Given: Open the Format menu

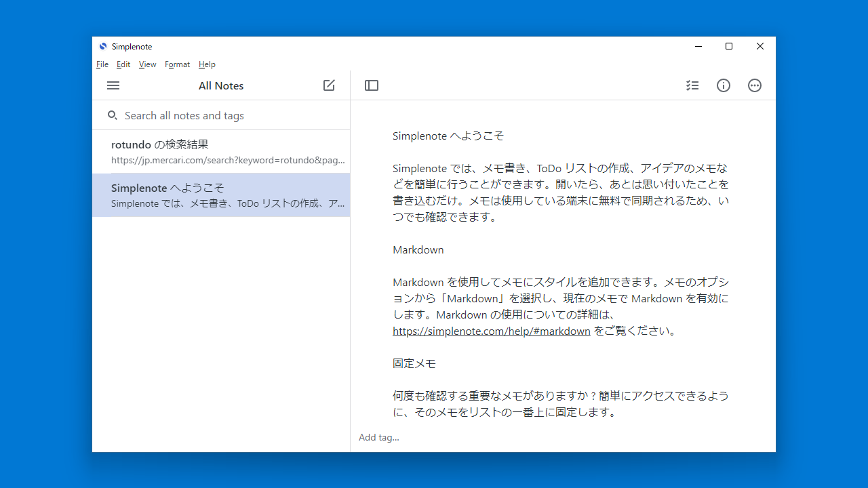Looking at the screenshot, I should (177, 64).
